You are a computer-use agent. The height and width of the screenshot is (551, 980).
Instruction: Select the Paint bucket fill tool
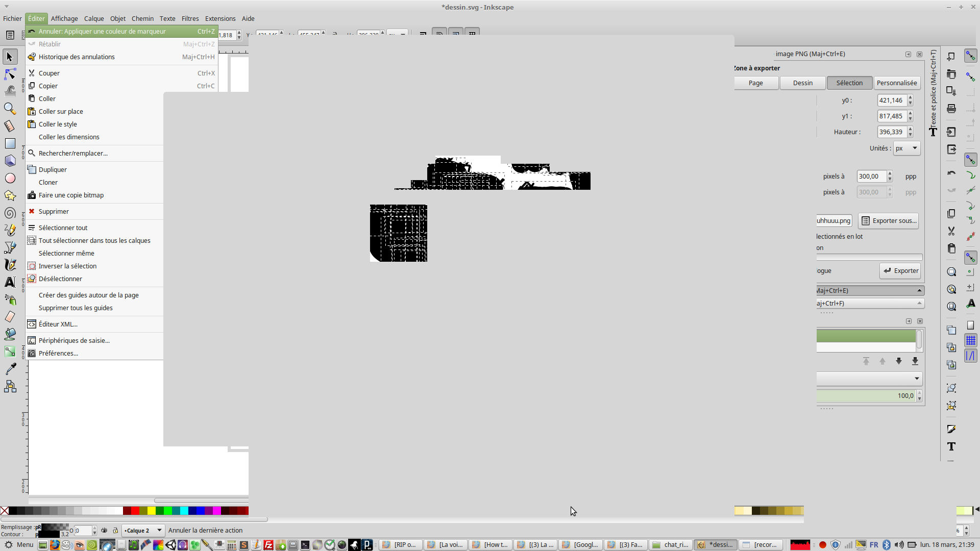coord(10,334)
